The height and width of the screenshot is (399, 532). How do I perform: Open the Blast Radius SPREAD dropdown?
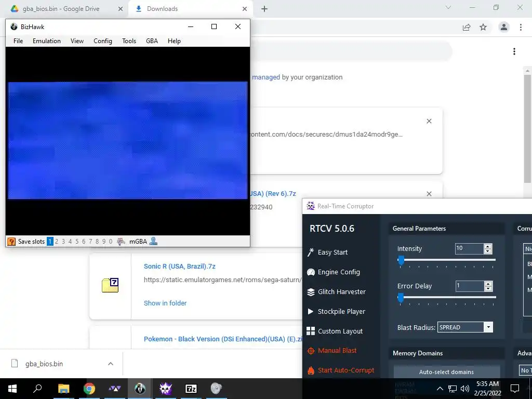point(465,327)
